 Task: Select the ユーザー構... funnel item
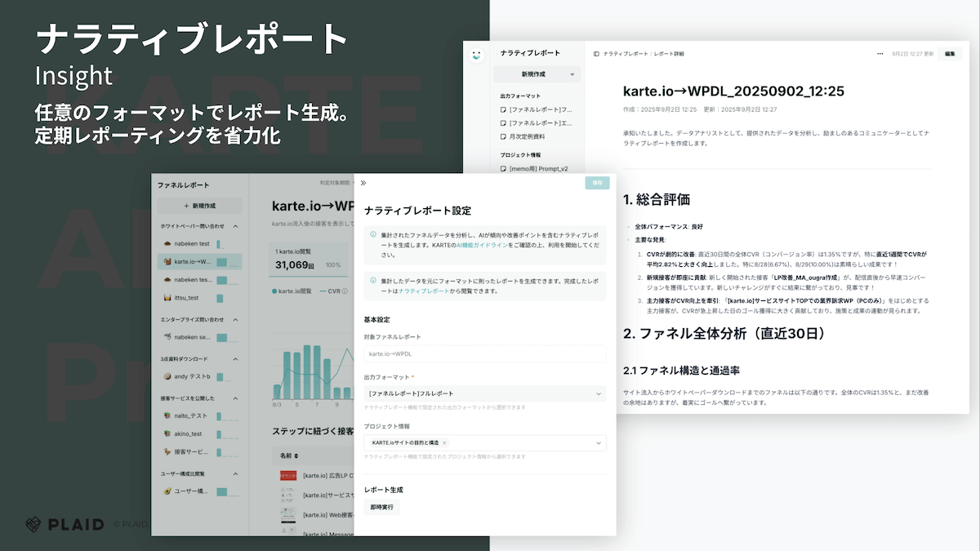[199, 491]
